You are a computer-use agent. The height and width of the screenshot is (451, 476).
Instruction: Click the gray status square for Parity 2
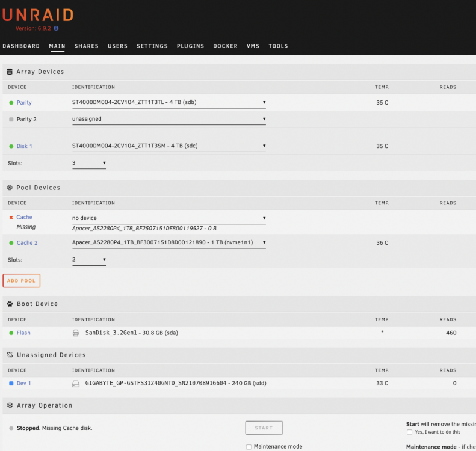[11, 120]
